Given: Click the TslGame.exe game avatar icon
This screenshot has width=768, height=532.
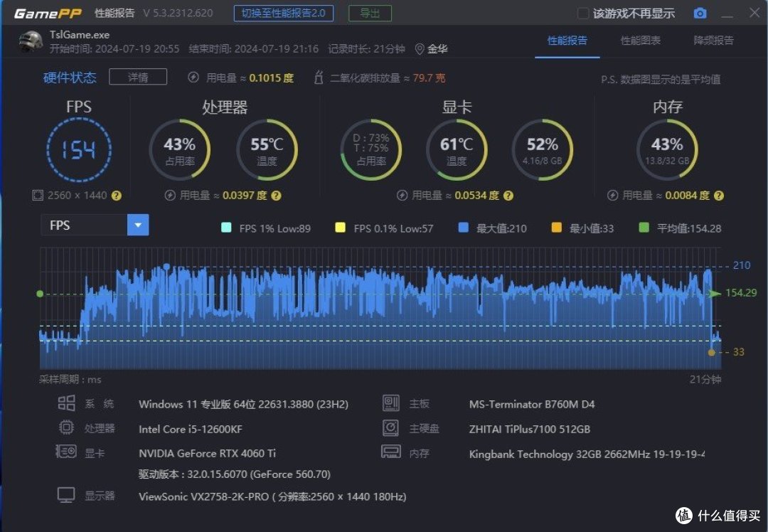Looking at the screenshot, I should (31, 42).
